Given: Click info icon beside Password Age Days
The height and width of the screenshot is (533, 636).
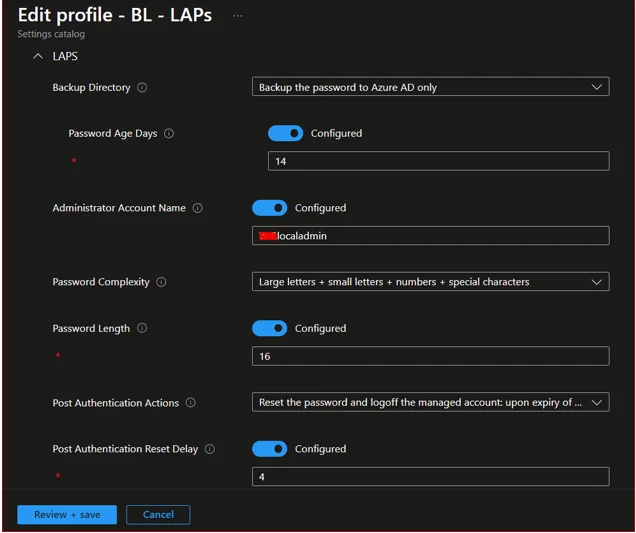Looking at the screenshot, I should [169, 134].
